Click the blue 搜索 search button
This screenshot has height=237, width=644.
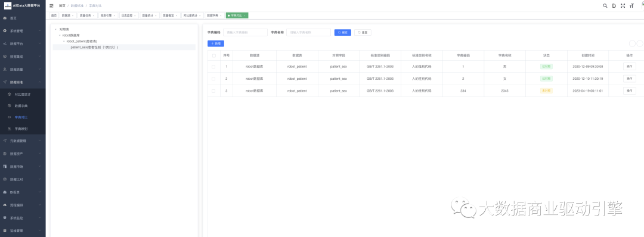click(x=342, y=32)
